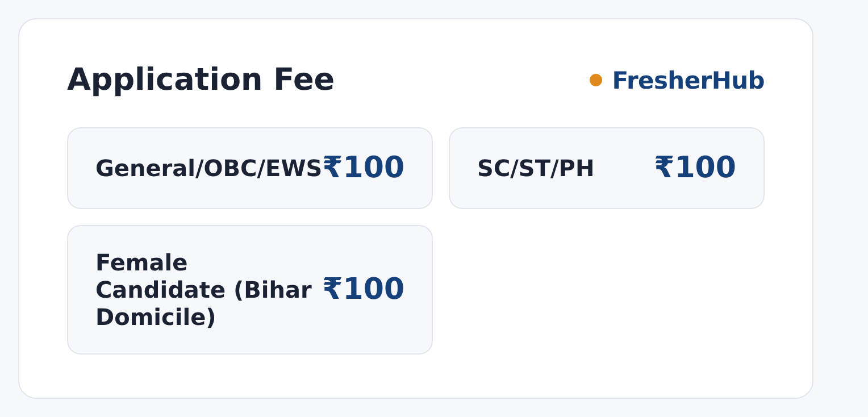Click the rupee symbol in SC/ST/PH card

pyautogui.click(x=663, y=168)
